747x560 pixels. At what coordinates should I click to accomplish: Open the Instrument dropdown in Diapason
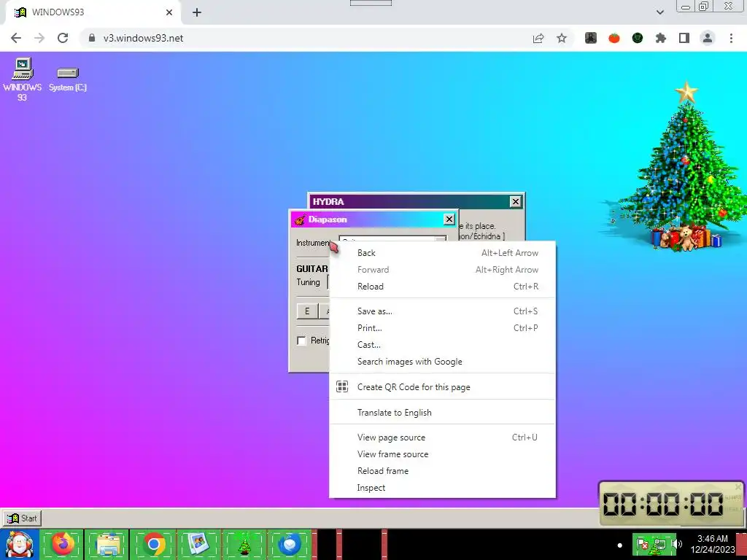click(392, 239)
